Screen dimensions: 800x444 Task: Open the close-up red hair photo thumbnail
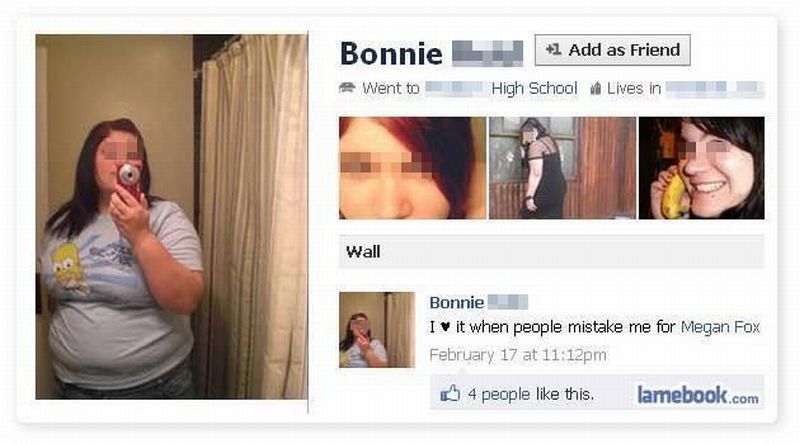pyautogui.click(x=412, y=168)
